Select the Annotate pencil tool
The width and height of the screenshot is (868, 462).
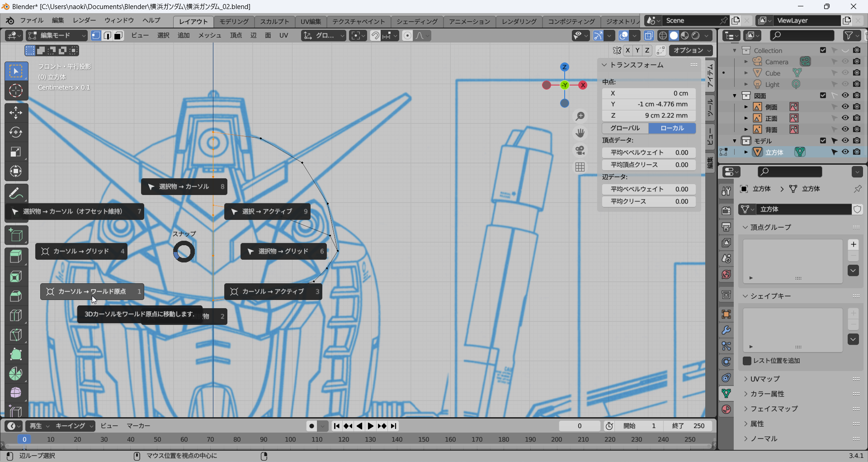pyautogui.click(x=16, y=194)
